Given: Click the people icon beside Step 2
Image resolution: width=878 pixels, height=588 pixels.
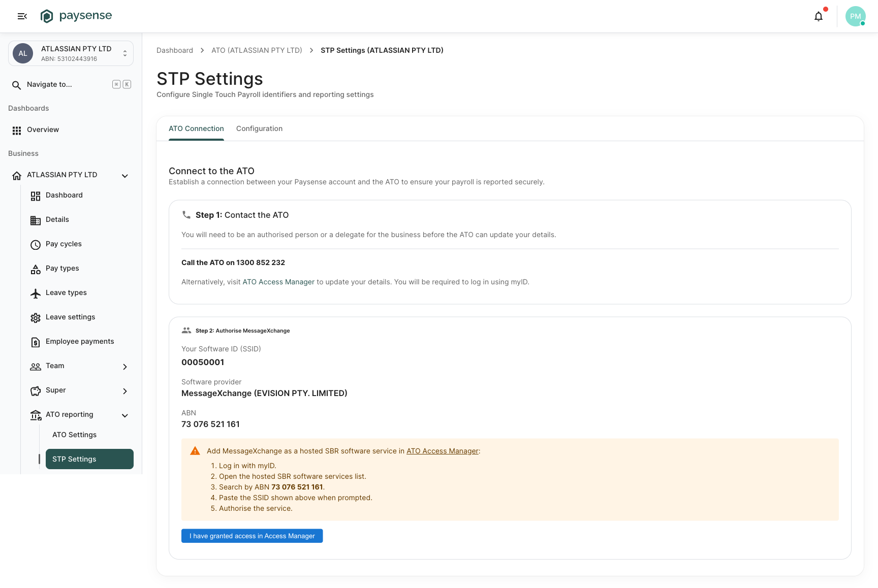Looking at the screenshot, I should [186, 331].
